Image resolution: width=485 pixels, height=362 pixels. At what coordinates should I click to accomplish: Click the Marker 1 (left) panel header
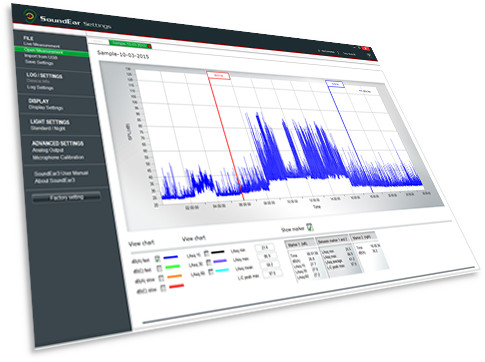300,244
